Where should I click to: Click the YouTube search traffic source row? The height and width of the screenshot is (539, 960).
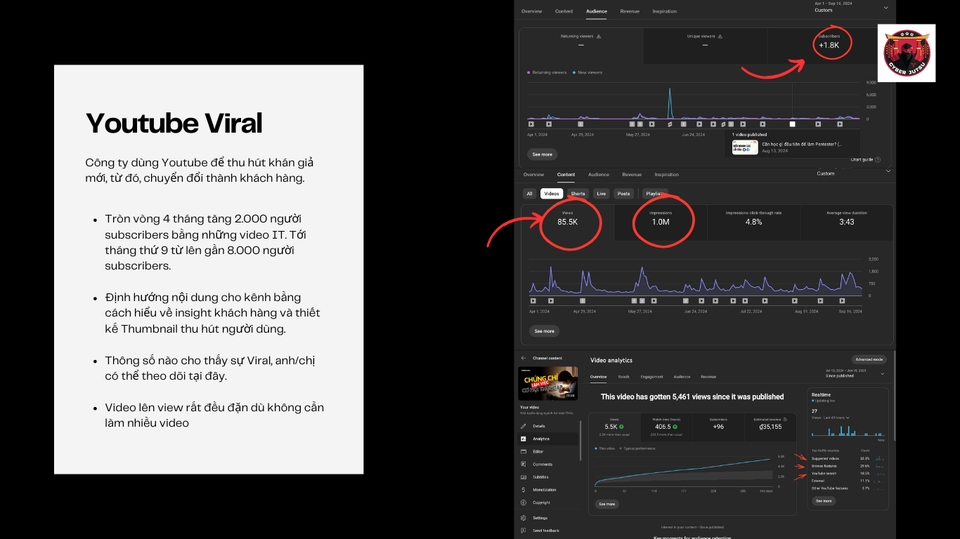pyautogui.click(x=849, y=473)
